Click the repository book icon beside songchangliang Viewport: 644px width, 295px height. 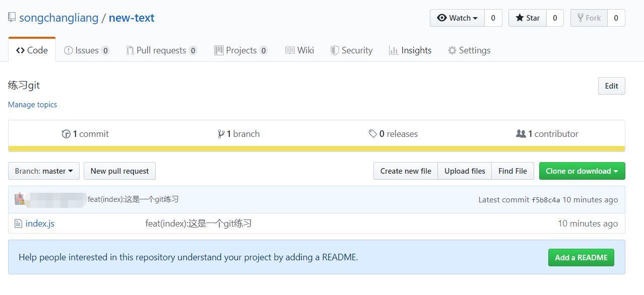pyautogui.click(x=12, y=18)
